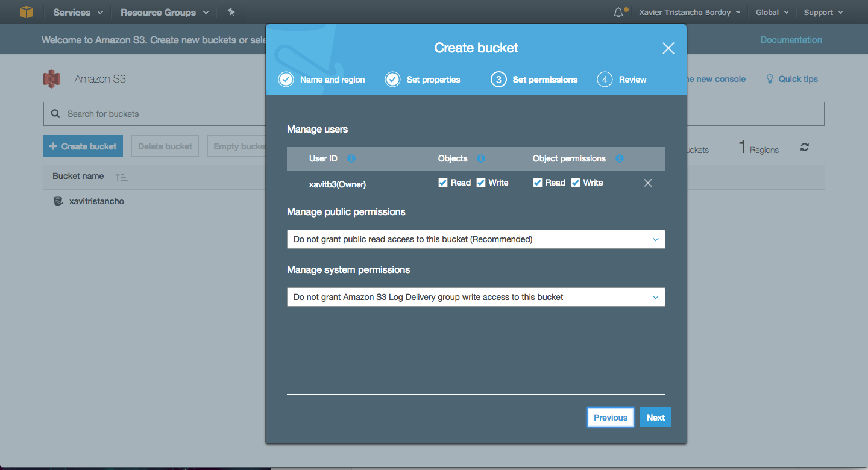Click the search magnifier icon
The width and height of the screenshot is (868, 470).
point(55,114)
